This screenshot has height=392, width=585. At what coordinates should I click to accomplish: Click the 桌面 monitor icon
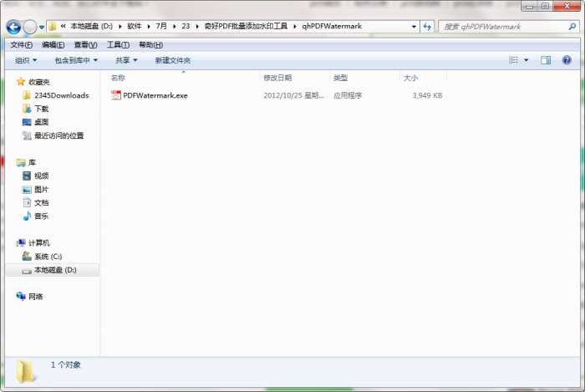[27, 122]
